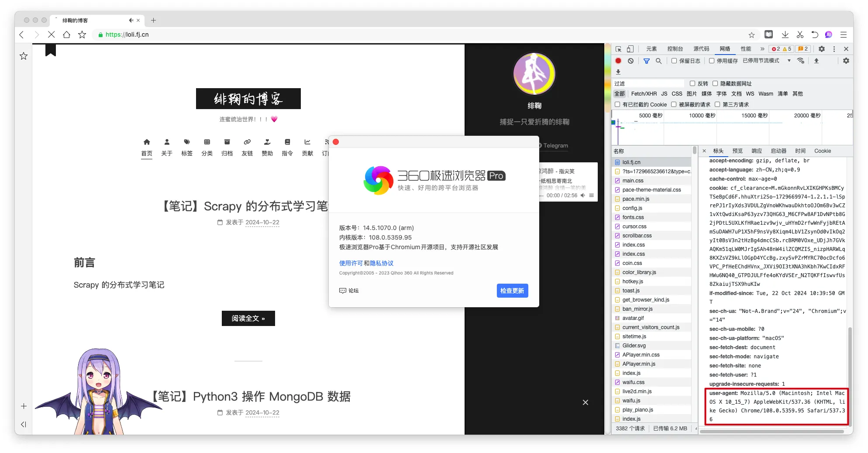868x453 pixels.
Task: Switch to the 响应 request detail tab
Action: 757,151
